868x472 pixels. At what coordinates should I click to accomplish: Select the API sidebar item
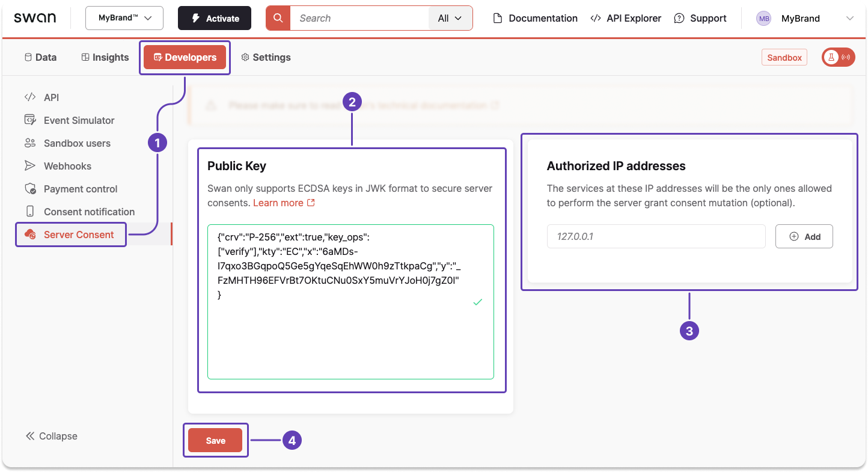[51, 97]
